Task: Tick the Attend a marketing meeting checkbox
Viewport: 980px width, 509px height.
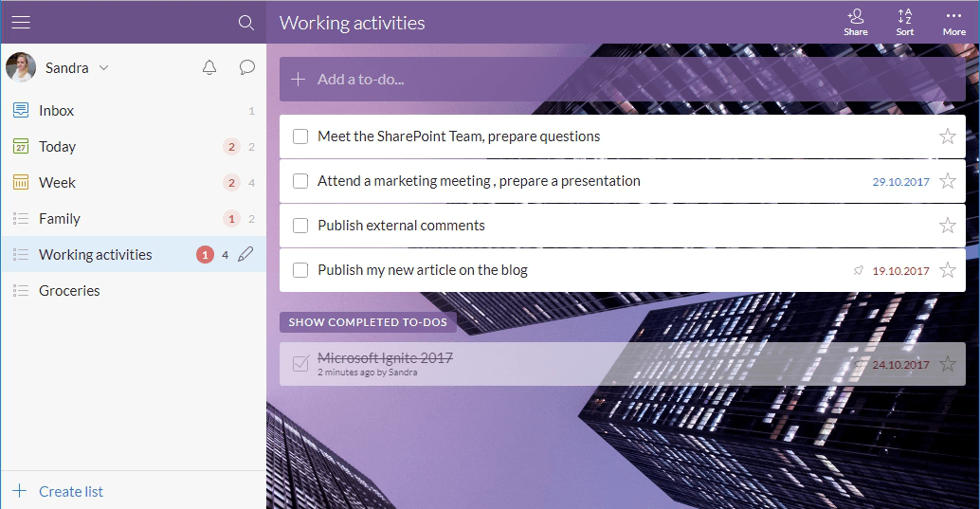Action: tap(300, 181)
